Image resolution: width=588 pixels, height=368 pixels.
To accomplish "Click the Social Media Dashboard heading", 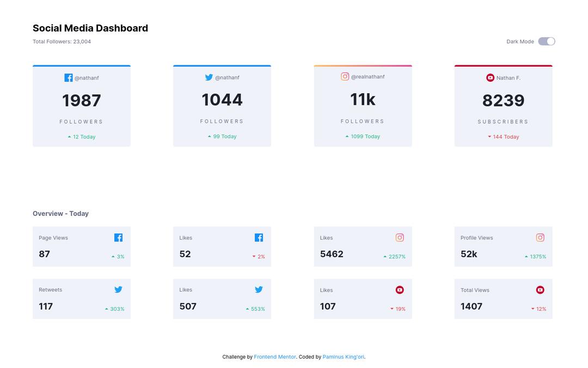I will 90,28.
